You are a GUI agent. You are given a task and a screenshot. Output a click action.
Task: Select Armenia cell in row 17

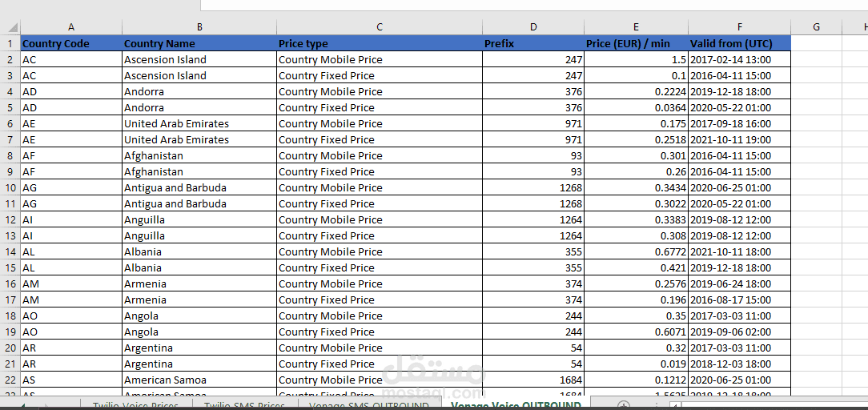(199, 299)
